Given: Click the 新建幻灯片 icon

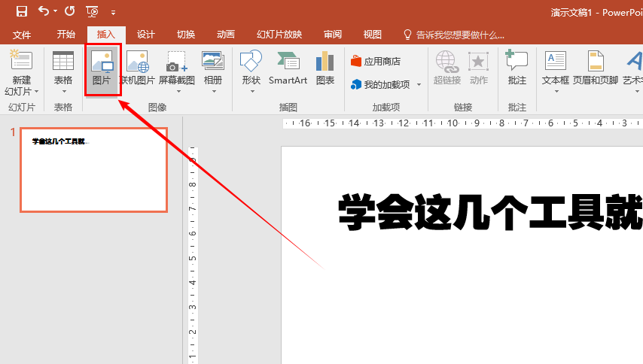Looking at the screenshot, I should coord(21,61).
